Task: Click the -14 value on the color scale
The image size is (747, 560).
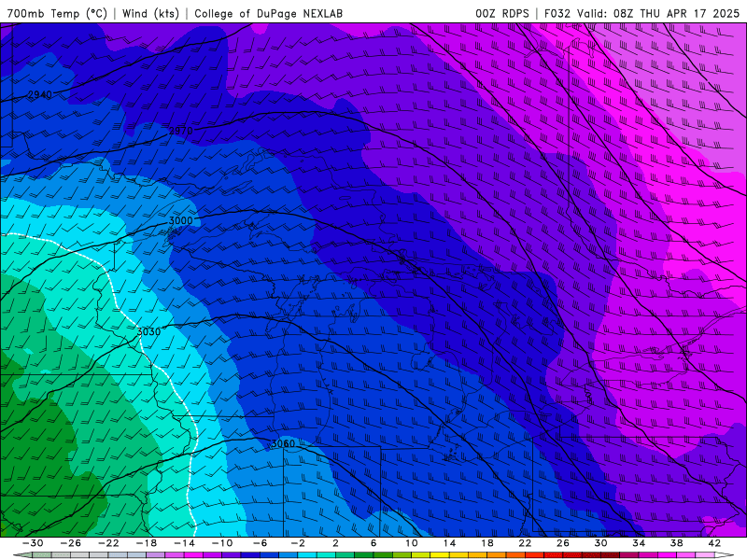Action: pos(184,543)
